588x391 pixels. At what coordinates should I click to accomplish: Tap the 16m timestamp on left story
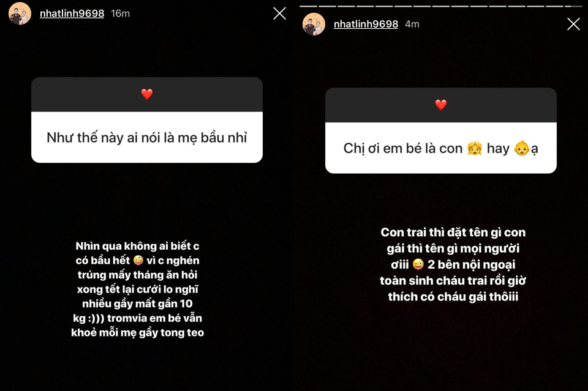tap(121, 13)
